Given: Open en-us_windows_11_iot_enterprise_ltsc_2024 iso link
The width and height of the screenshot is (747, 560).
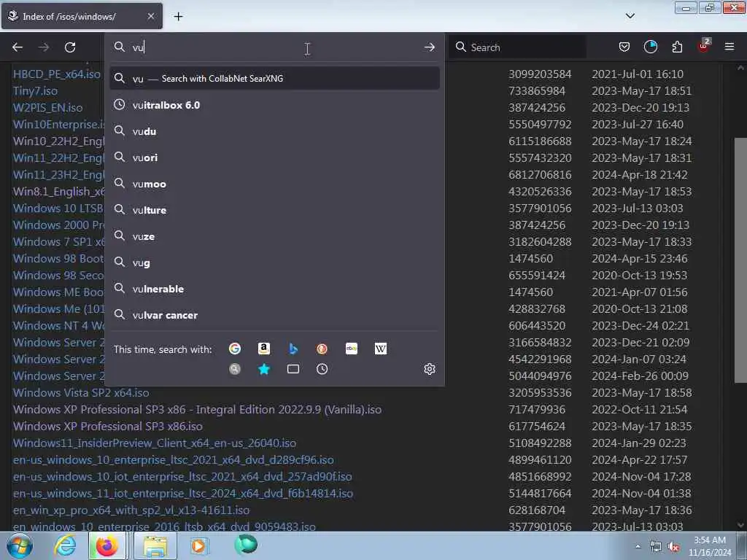Looking at the screenshot, I should 183,494.
